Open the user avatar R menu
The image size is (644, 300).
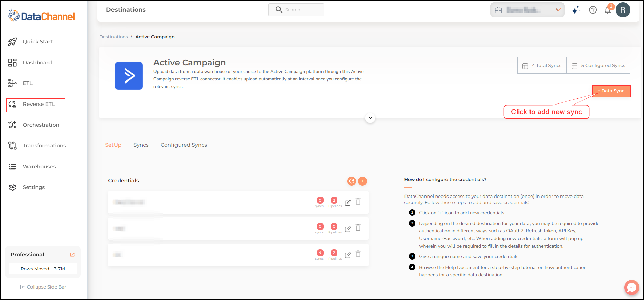point(623,10)
